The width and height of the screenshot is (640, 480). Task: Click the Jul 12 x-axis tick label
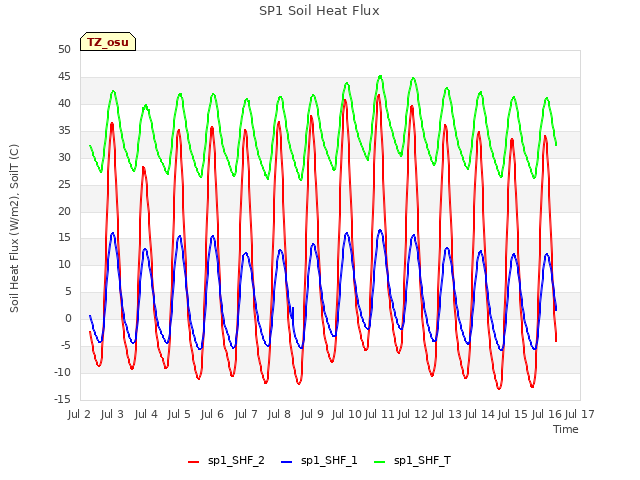tap(413, 414)
